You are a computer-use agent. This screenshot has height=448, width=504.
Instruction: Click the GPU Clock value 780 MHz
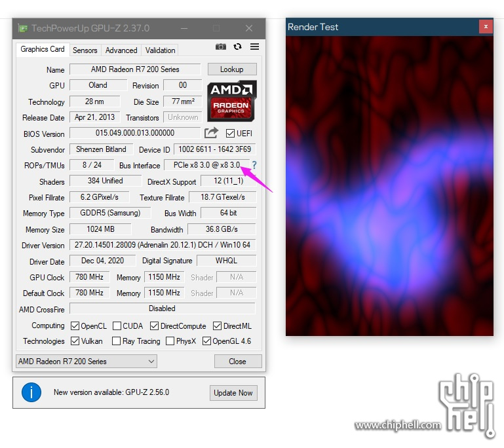(89, 277)
